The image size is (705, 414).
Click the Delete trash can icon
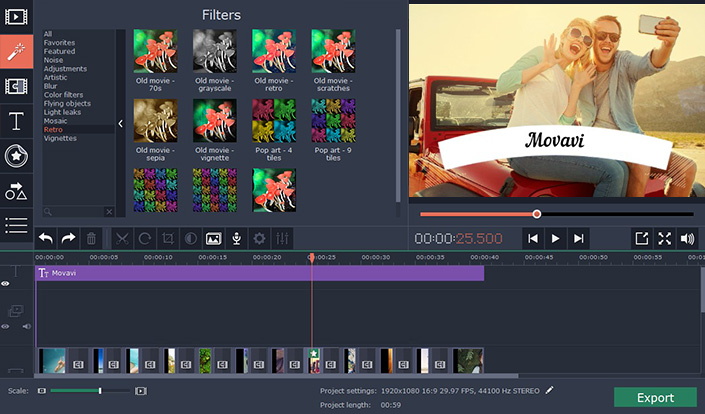click(x=91, y=238)
